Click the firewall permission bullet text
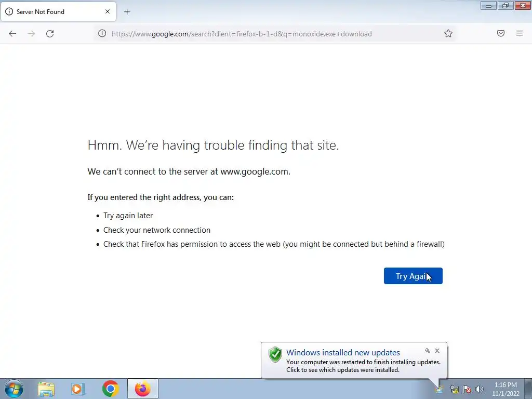 274,244
